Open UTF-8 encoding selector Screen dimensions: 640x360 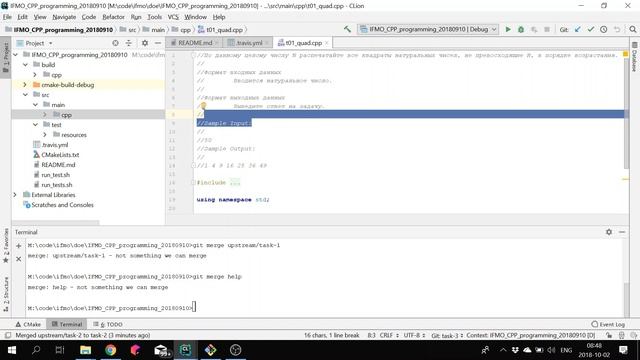[414, 335]
